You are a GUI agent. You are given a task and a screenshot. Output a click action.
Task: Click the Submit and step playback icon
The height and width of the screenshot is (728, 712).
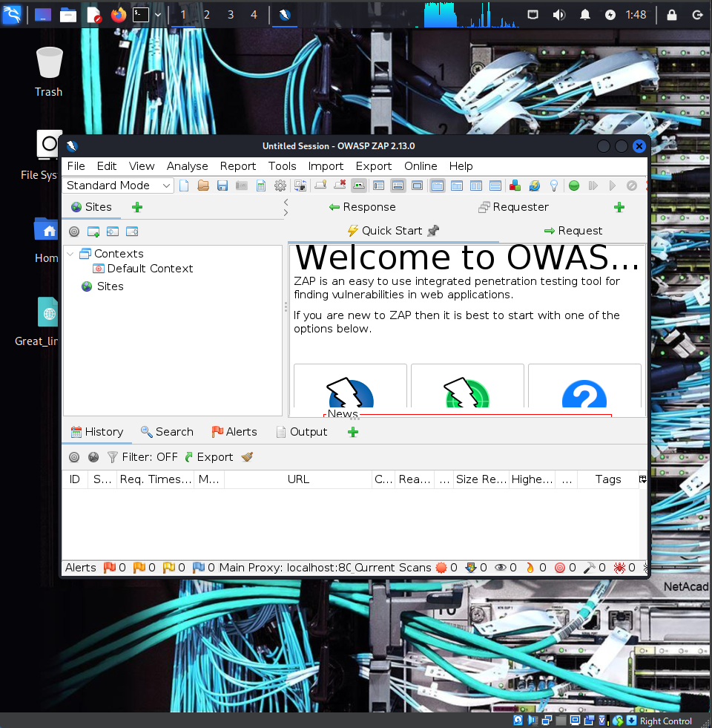593,186
